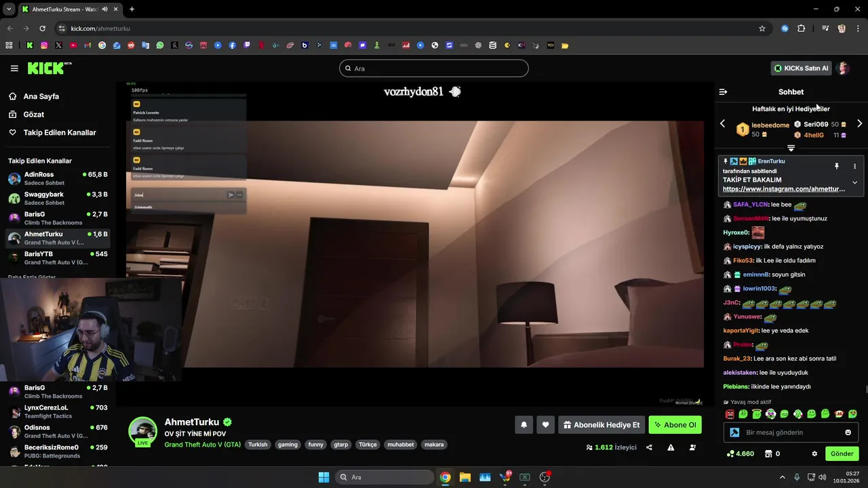Image resolution: width=868 pixels, height=488 pixels.
Task: Follow channel with the heart button
Action: [x=545, y=425]
